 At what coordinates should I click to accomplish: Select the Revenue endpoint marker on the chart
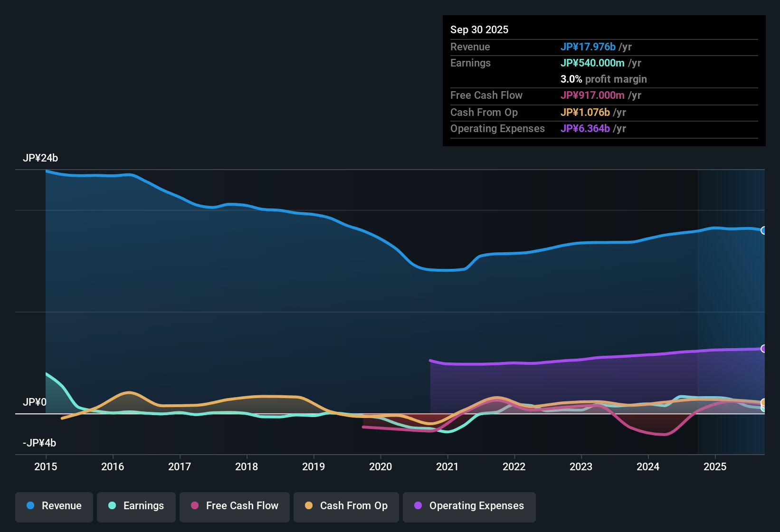[x=763, y=230]
